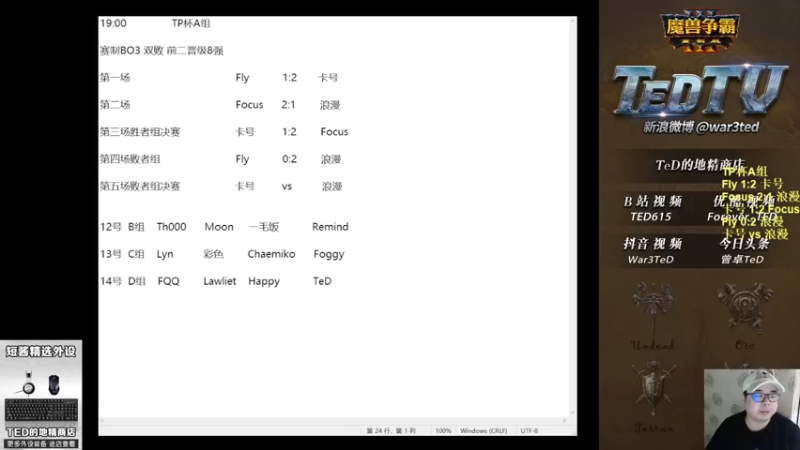Click '卡号' in the 第五场 row
Viewport: 800px width, 450px height.
245,186
